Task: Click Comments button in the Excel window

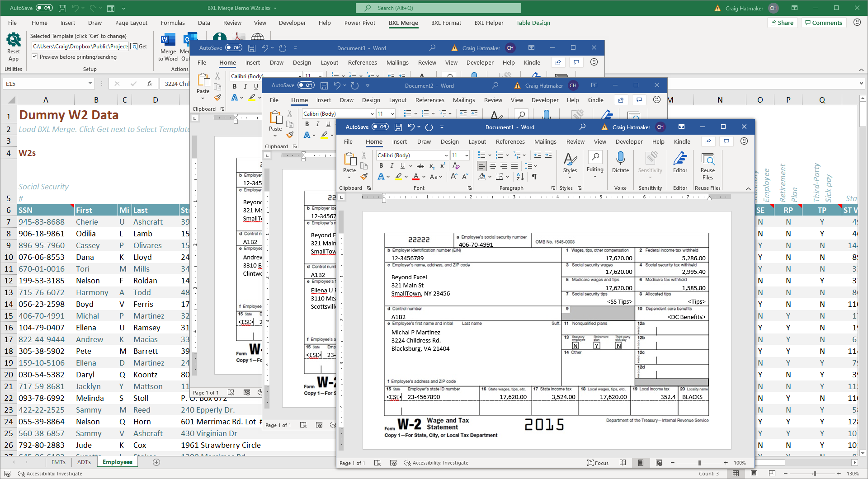Action: tap(823, 23)
